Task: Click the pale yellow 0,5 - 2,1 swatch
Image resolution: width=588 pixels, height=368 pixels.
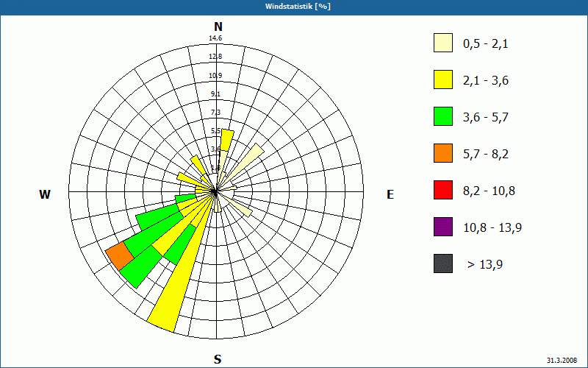Action: coord(443,43)
